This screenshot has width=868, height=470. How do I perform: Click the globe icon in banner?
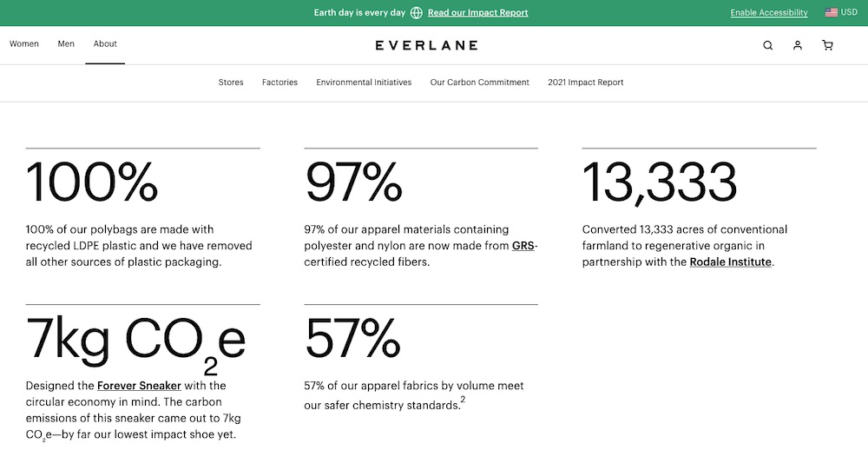tap(417, 13)
